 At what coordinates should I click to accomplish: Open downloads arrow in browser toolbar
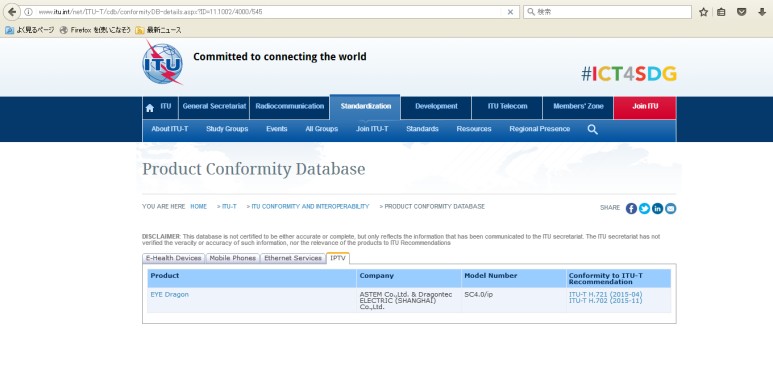[x=762, y=12]
